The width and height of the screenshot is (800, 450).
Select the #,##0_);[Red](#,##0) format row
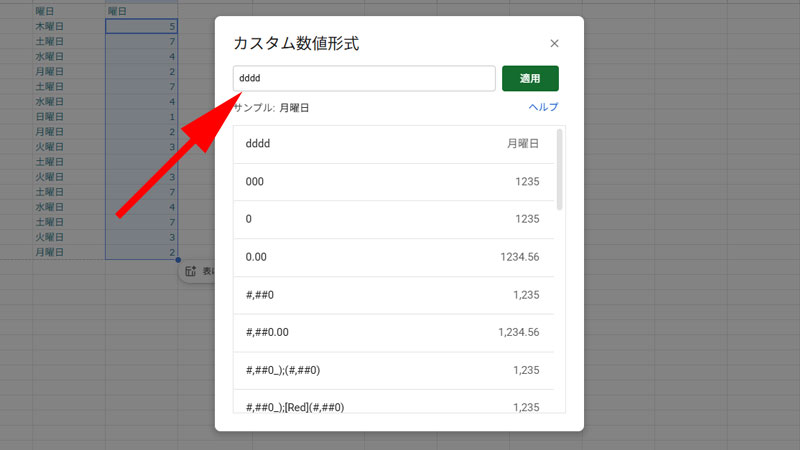[x=393, y=402]
